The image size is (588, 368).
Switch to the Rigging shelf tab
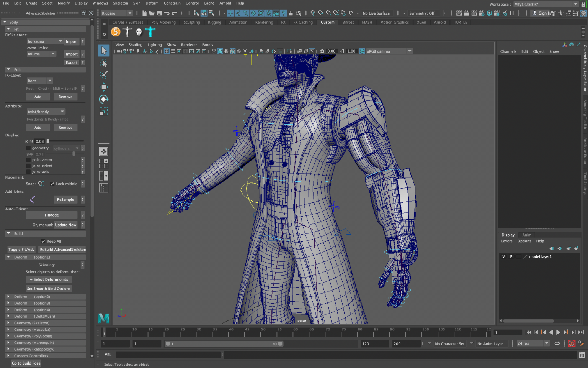(214, 22)
